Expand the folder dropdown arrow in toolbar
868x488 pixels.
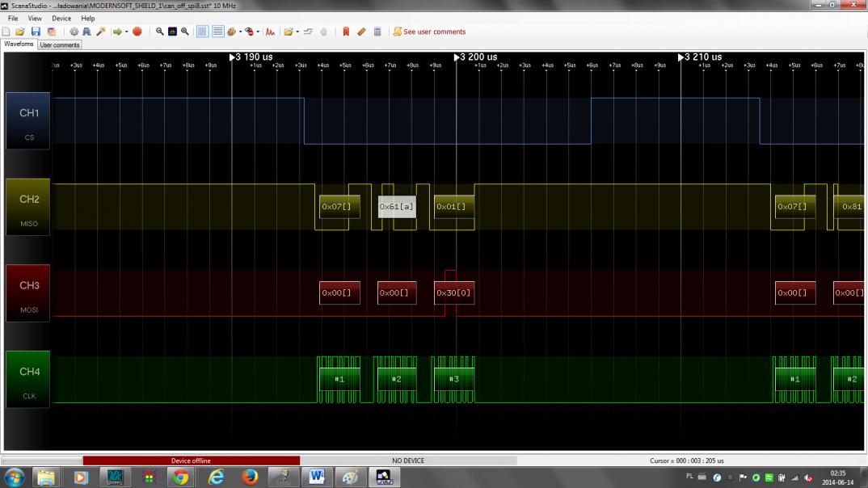[297, 32]
